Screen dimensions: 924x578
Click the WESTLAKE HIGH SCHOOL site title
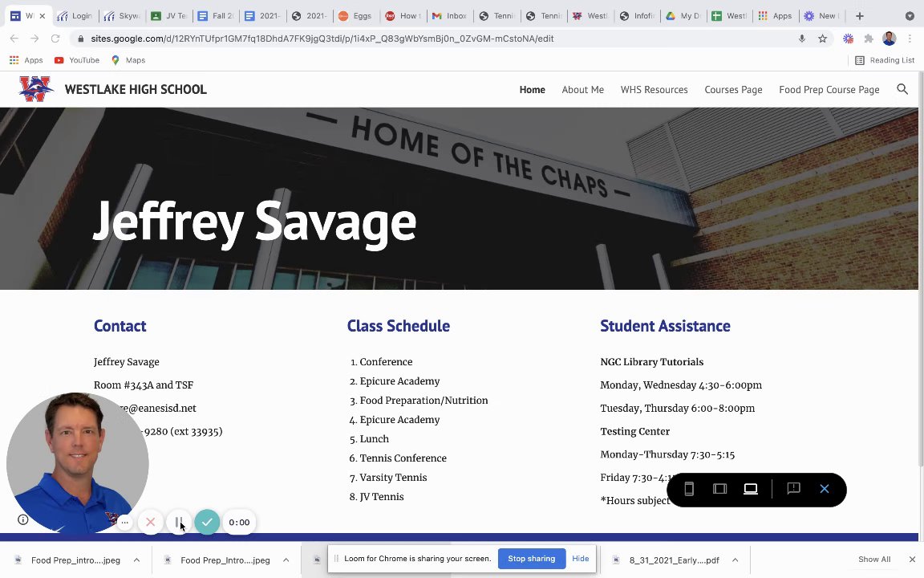136,89
